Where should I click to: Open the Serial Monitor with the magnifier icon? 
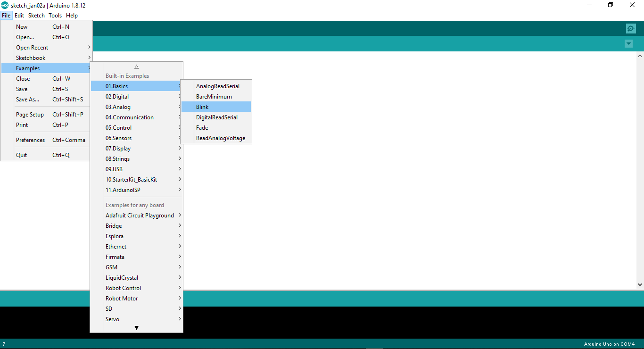click(631, 28)
